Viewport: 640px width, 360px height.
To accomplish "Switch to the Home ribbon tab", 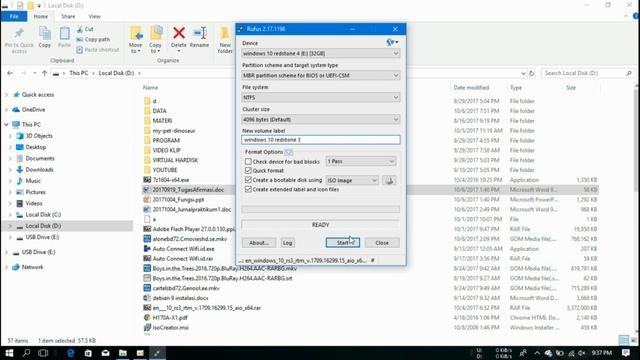I will point(41,16).
